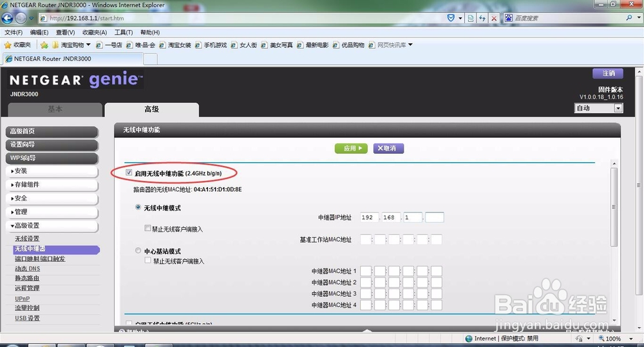Open the 手机游戏 bookmark

211,45
